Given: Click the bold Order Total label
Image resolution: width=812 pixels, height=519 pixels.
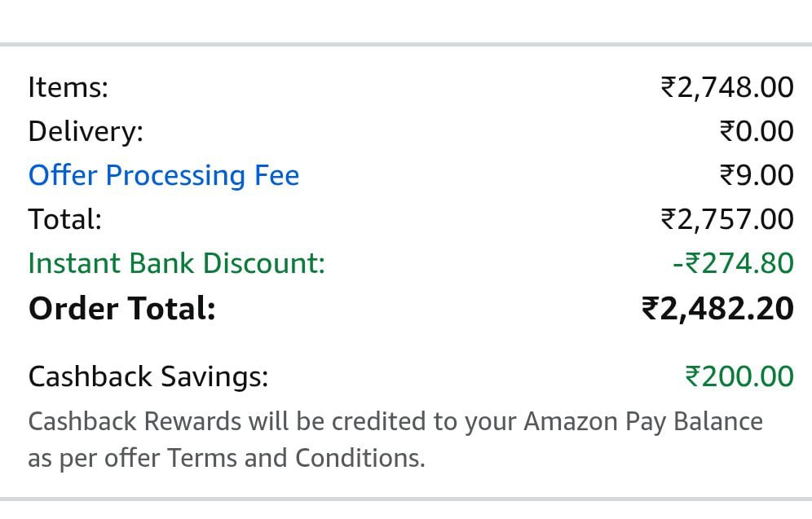Looking at the screenshot, I should click(121, 309).
